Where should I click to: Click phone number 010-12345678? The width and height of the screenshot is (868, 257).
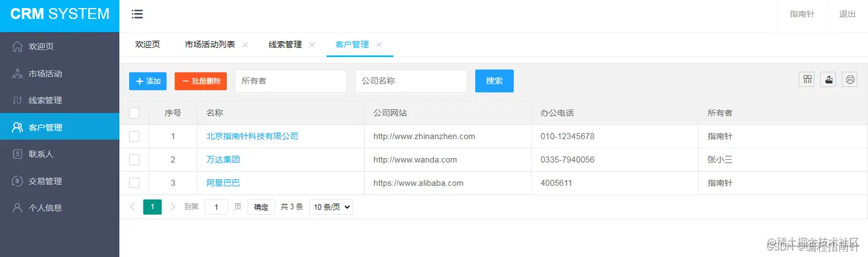tap(568, 136)
